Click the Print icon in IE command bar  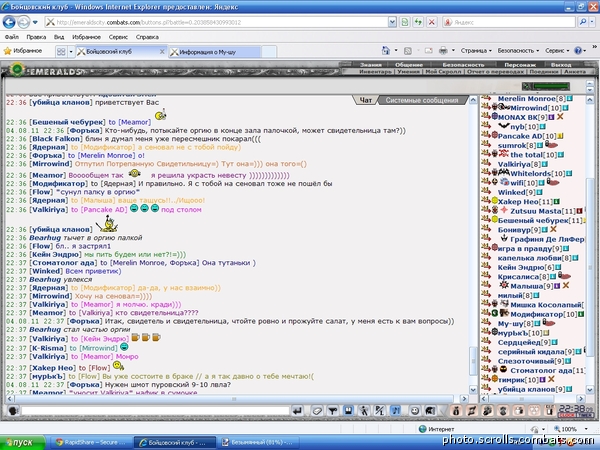pyautogui.click(x=443, y=51)
